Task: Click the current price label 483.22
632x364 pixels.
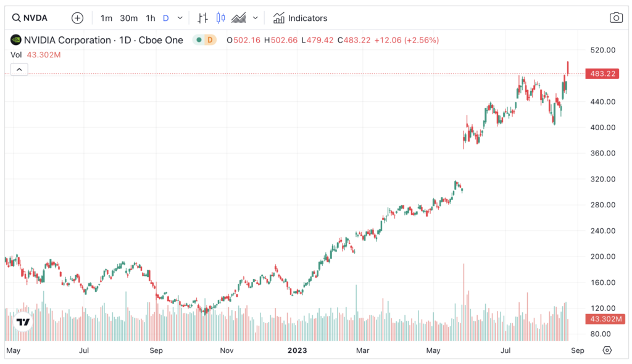Action: click(602, 74)
